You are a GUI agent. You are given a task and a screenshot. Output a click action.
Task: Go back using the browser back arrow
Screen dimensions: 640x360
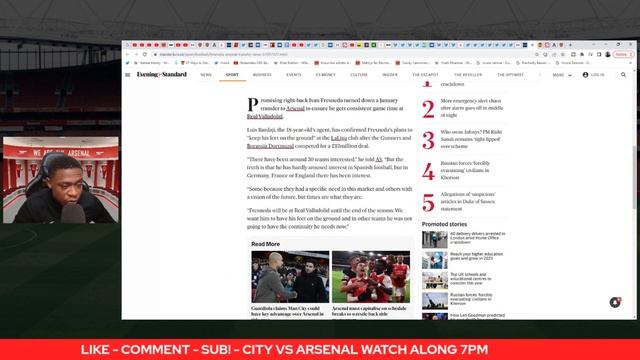click(127, 54)
